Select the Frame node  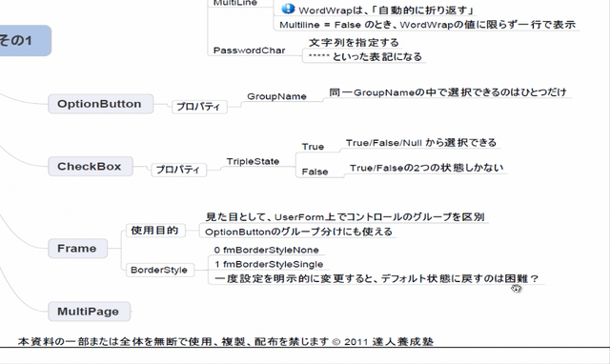(77, 249)
